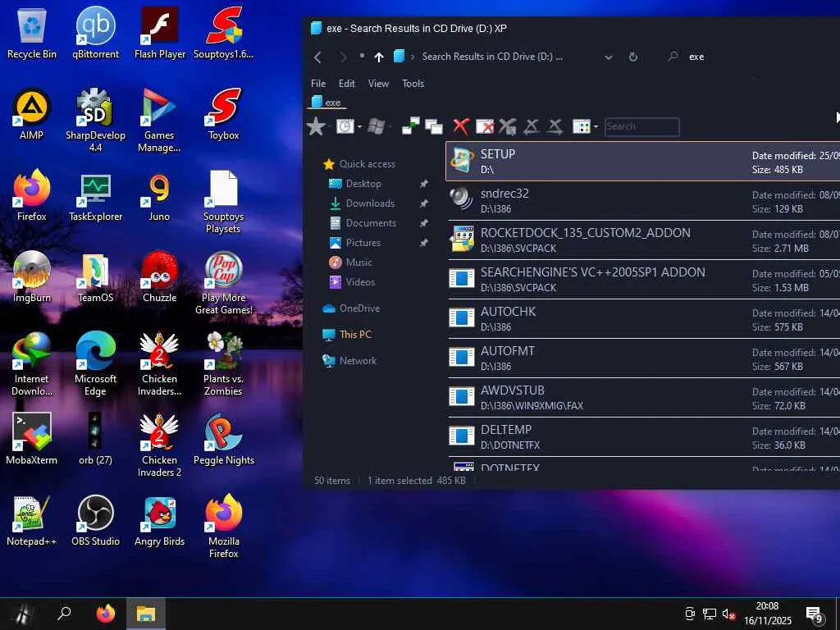Open the View menu
The height and width of the screenshot is (630, 840).
coord(378,84)
